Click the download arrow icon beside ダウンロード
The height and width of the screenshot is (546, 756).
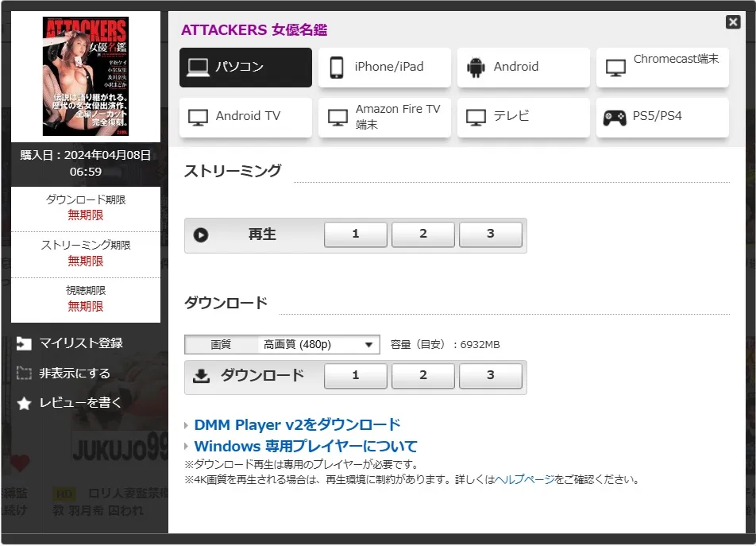point(201,376)
